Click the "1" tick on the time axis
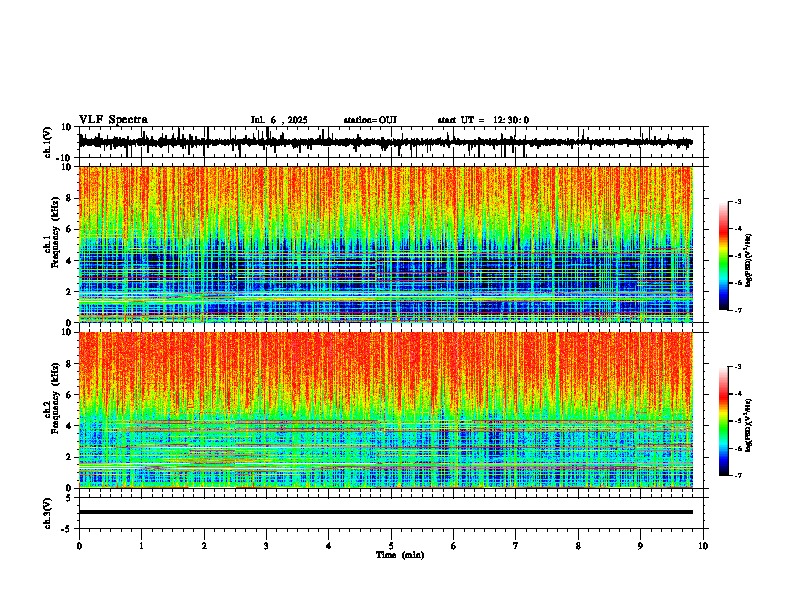792x612 pixels. coord(141,546)
